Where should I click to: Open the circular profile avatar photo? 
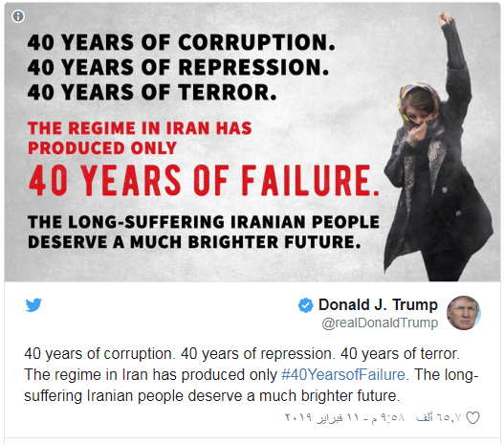pyautogui.click(x=464, y=313)
